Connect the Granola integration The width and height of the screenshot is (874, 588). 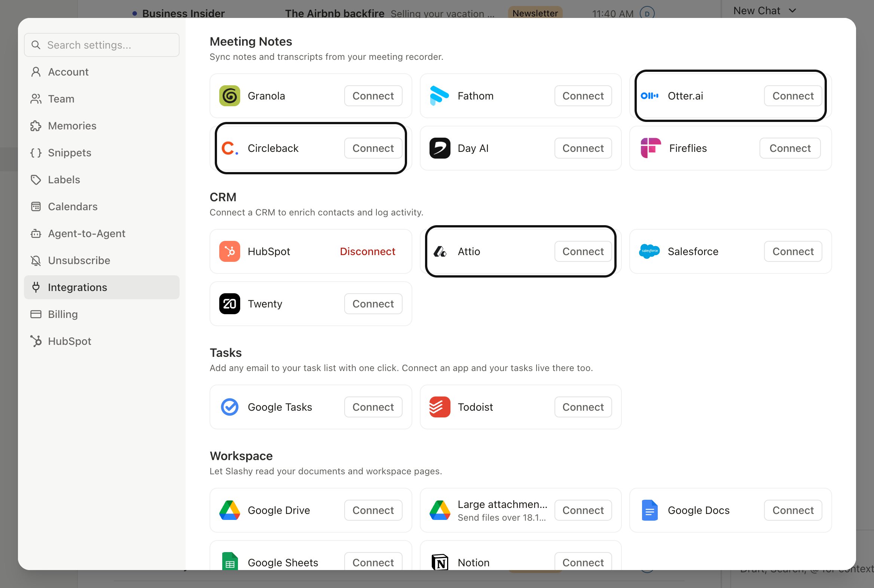tap(373, 96)
